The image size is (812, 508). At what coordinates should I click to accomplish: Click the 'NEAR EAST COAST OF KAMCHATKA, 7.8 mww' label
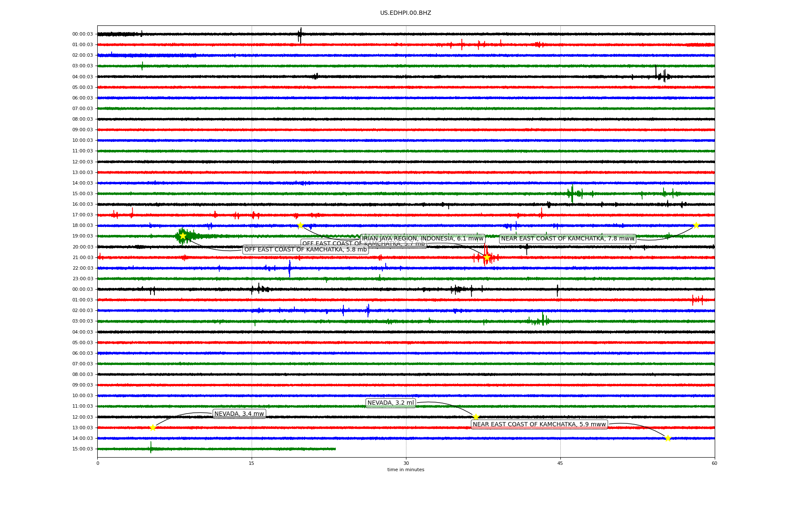pyautogui.click(x=568, y=239)
